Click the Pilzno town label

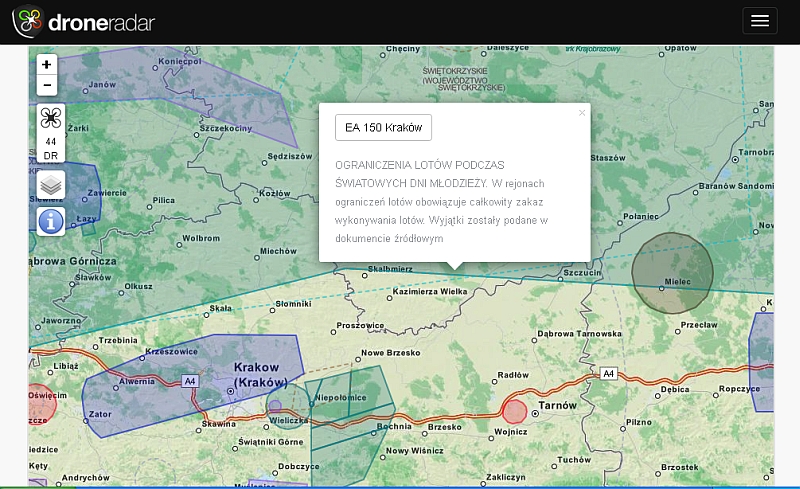pos(639,422)
